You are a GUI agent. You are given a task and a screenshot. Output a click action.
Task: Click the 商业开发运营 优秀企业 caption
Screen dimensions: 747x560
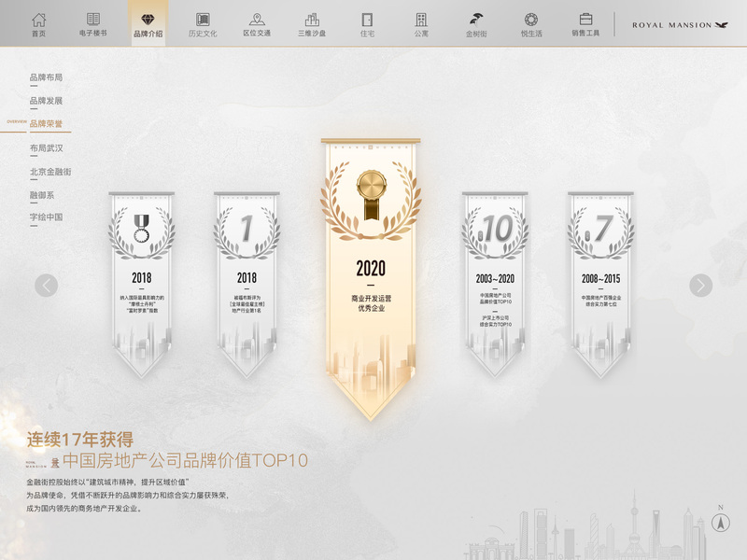(x=371, y=303)
